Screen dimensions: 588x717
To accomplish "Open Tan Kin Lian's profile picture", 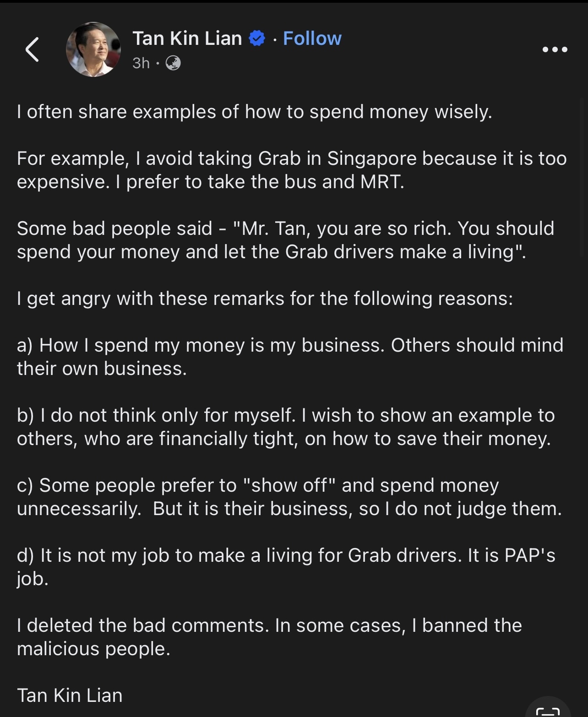I will click(x=93, y=49).
